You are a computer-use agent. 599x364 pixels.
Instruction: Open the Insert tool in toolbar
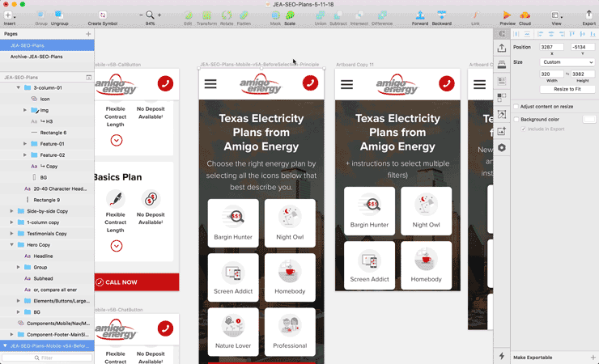pos(8,15)
